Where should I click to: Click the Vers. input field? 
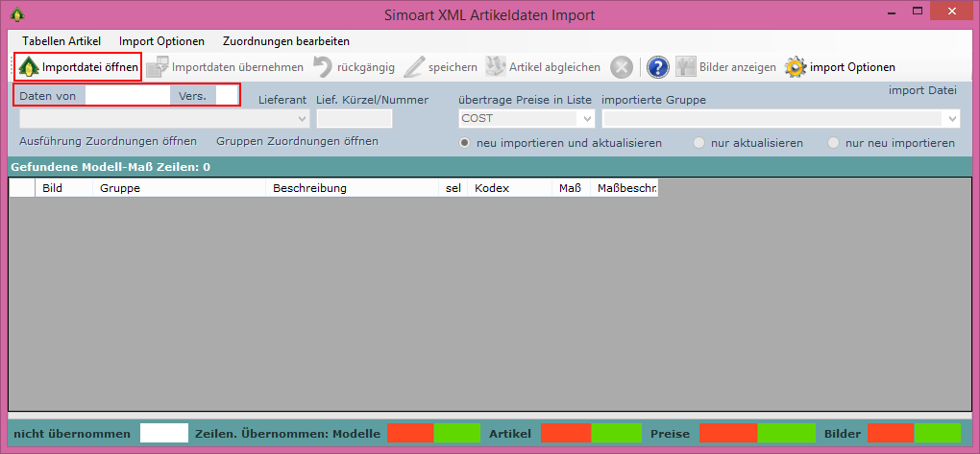(226, 96)
